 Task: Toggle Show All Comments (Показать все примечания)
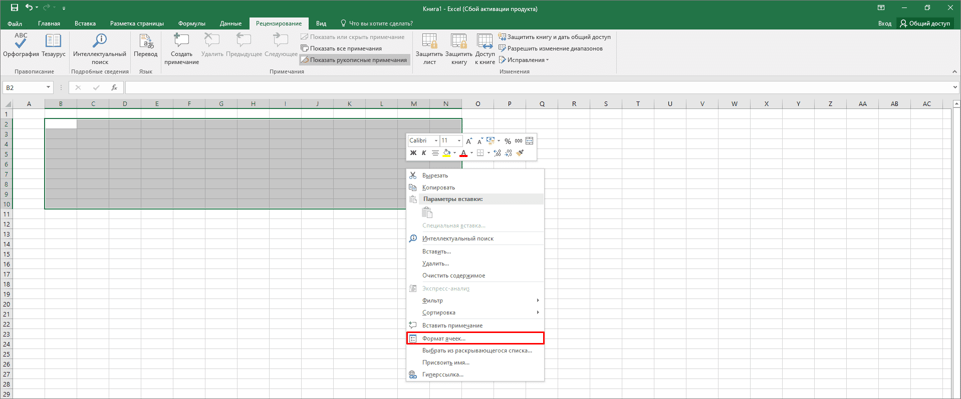341,48
